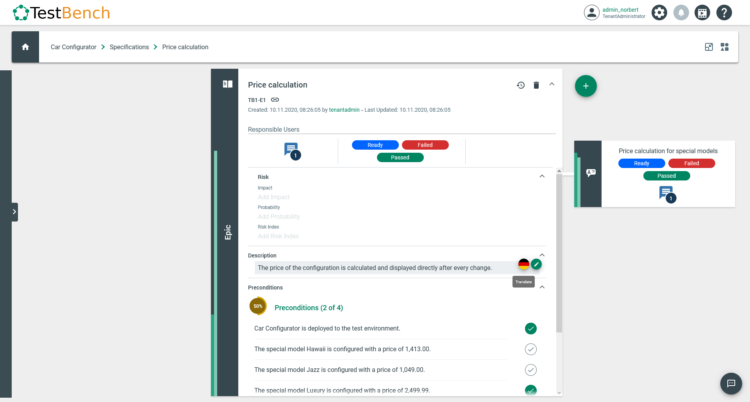
Task: Click the description text about price configuration
Action: [x=375, y=268]
